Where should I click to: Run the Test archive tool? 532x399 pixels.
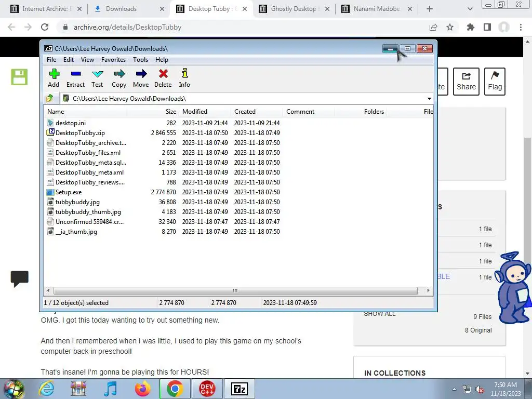tap(97, 78)
